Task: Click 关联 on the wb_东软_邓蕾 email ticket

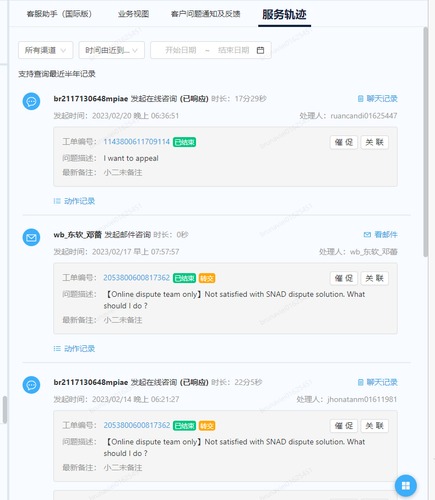Action: click(x=375, y=278)
